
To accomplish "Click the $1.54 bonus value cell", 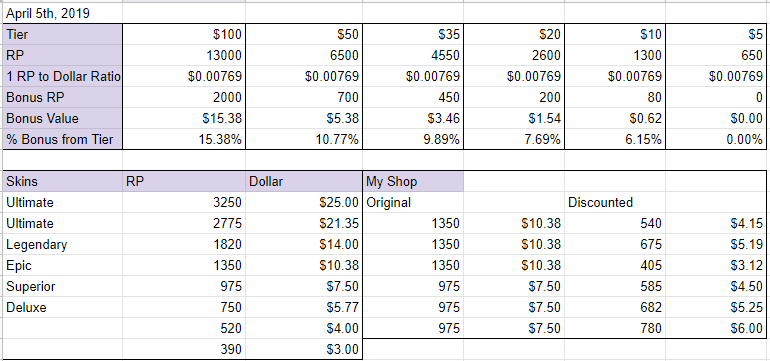I will (514, 118).
